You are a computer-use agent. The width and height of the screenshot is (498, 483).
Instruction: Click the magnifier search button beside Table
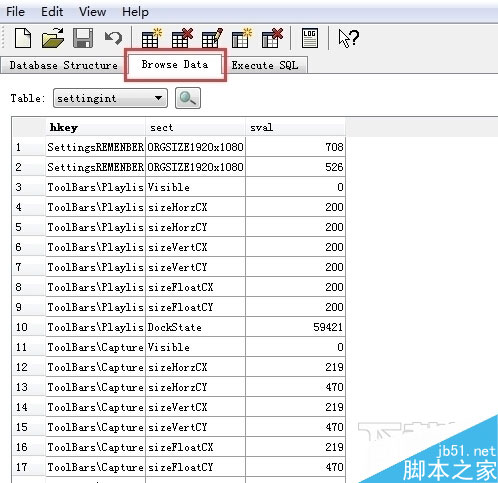point(188,98)
